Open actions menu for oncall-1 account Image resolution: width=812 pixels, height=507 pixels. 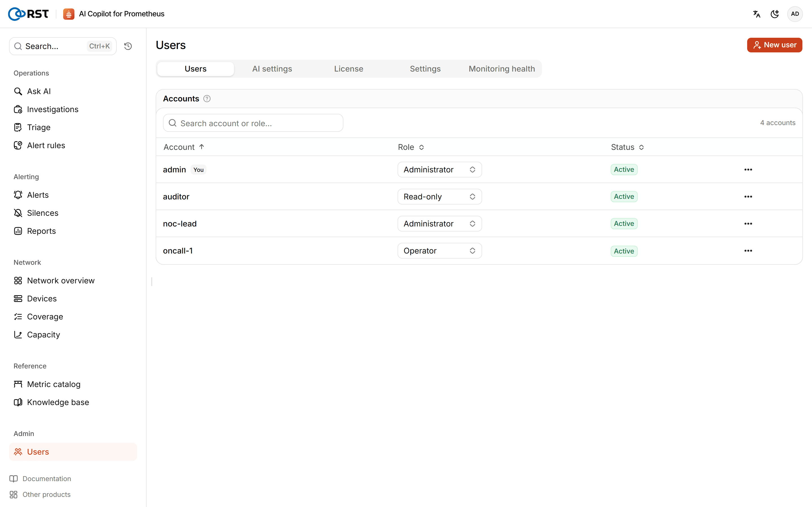[x=748, y=251]
